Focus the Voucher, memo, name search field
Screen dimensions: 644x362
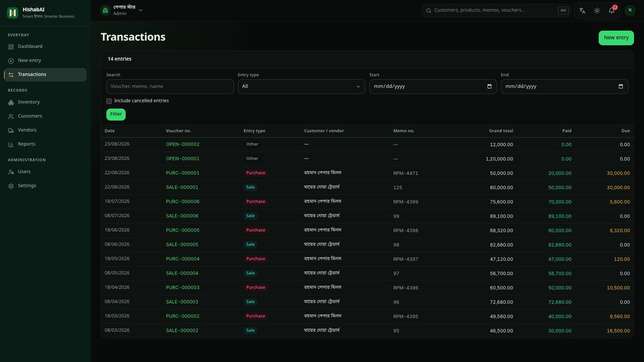tap(170, 86)
